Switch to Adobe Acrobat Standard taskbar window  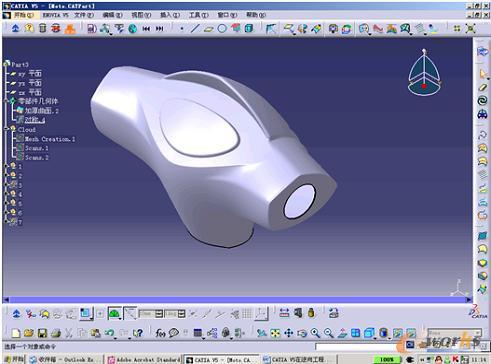pyautogui.click(x=145, y=359)
